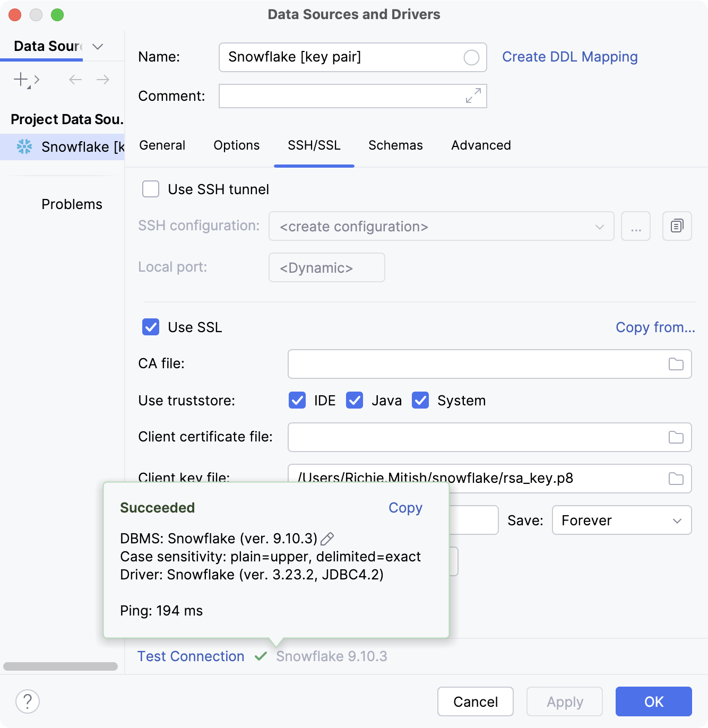This screenshot has height=728, width=708.
Task: Switch to the Schemas tab
Action: [395, 145]
